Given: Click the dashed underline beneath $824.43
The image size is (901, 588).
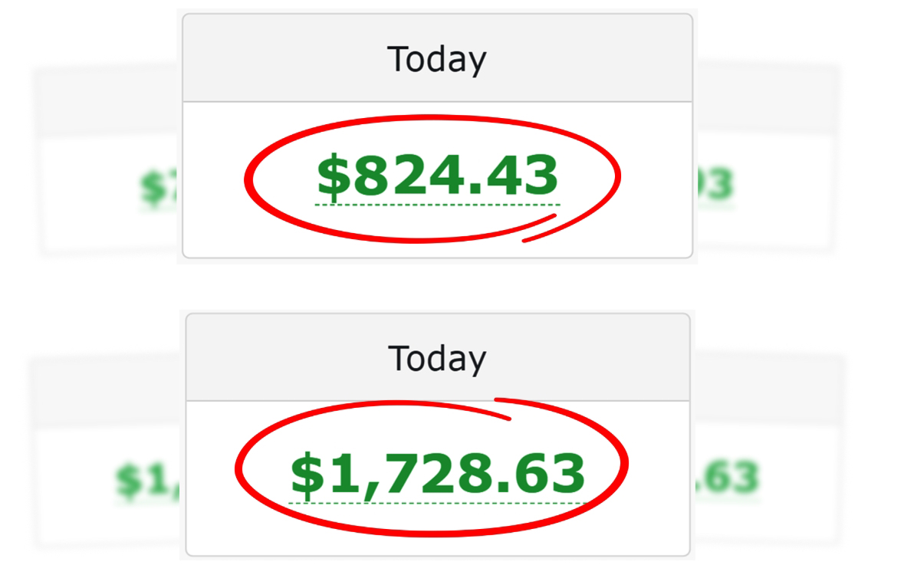Looking at the screenshot, I should point(438,205).
